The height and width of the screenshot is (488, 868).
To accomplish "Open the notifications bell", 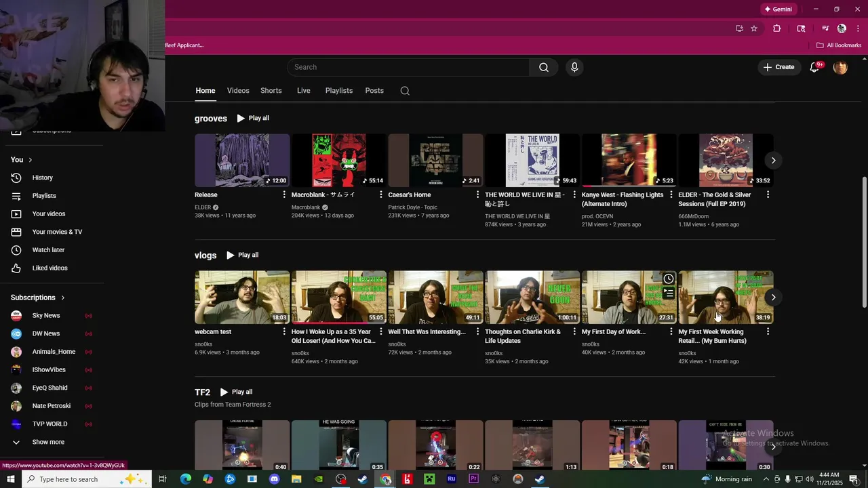I will point(815,67).
